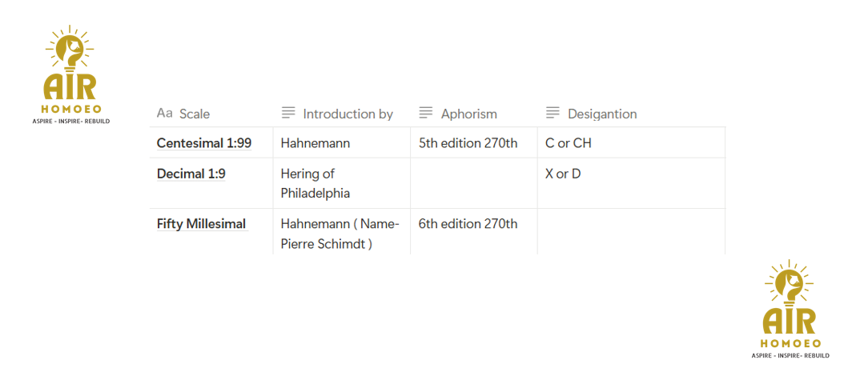Open the Centesimal 1:99 row title
This screenshot has height=376, width=868.
(x=204, y=143)
